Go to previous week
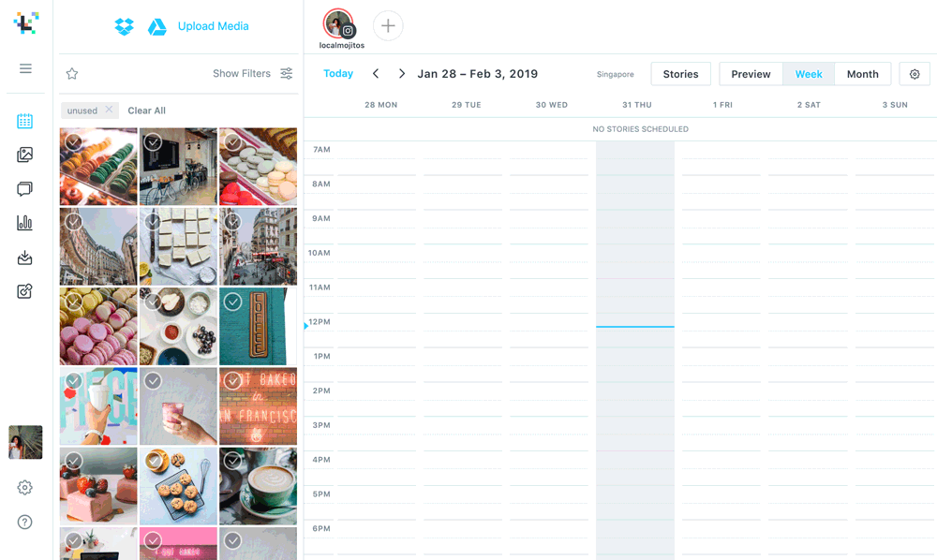 coord(376,73)
